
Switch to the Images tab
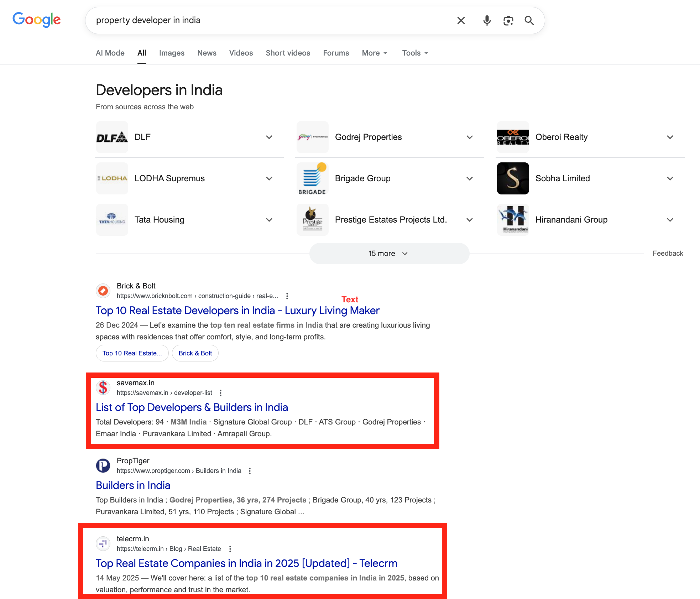click(x=172, y=53)
